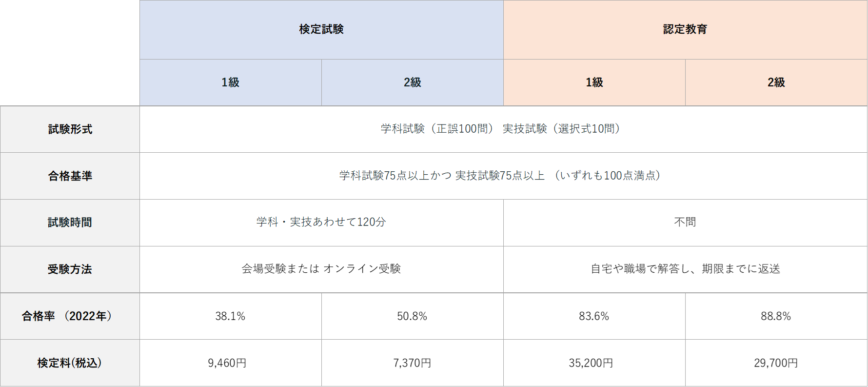Select the 1級 cell under 検定試験

coord(231,82)
